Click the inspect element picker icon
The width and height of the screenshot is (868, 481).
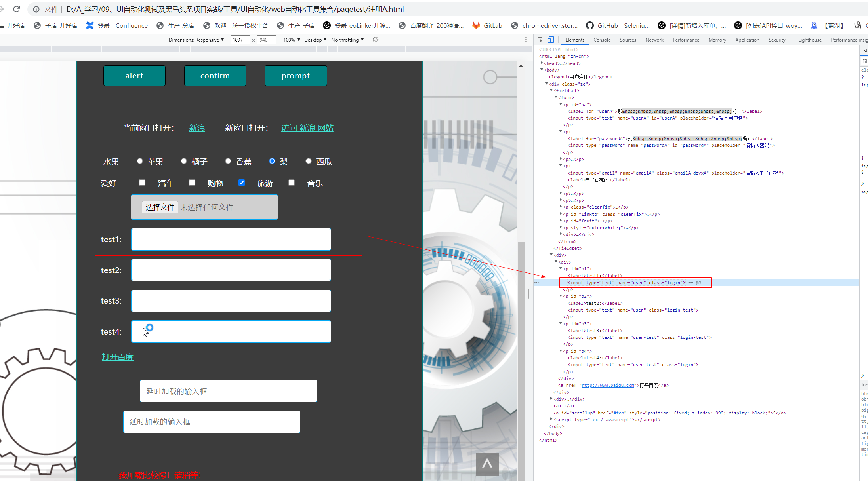pyautogui.click(x=540, y=40)
